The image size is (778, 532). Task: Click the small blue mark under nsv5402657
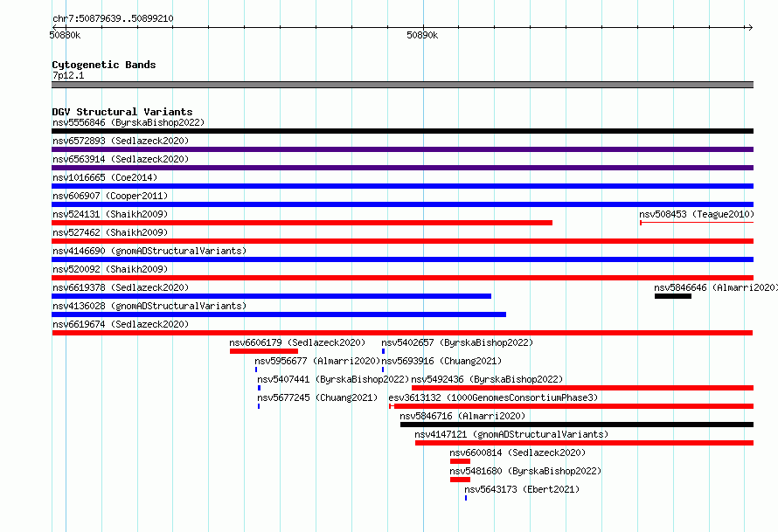(383, 351)
